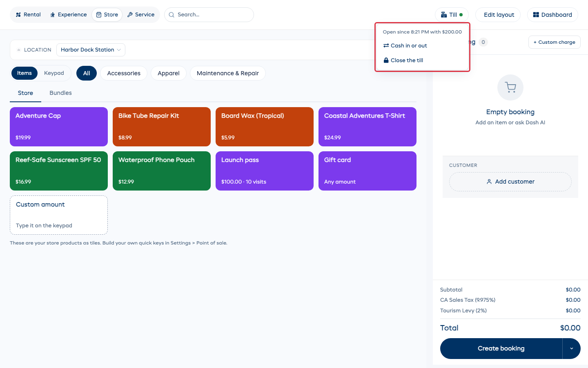This screenshot has height=368, width=588.
Task: Open the Rental mode icon
Action: [18, 15]
